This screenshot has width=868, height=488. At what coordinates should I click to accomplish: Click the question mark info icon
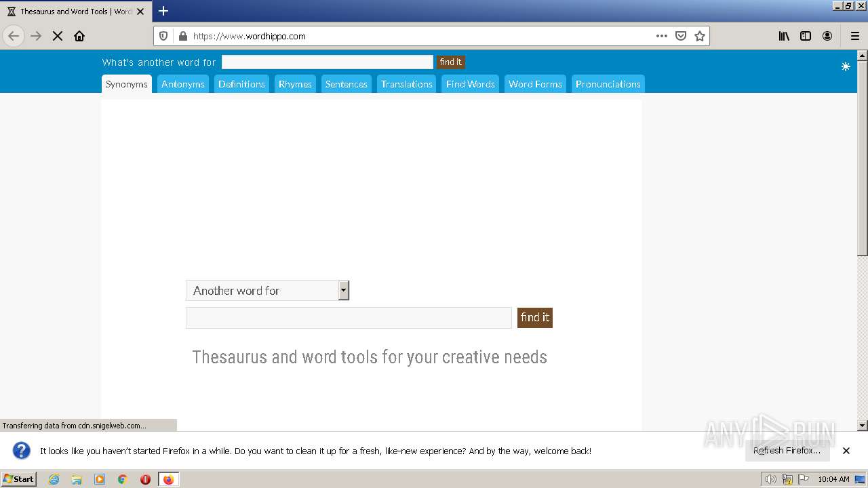coord(22,451)
